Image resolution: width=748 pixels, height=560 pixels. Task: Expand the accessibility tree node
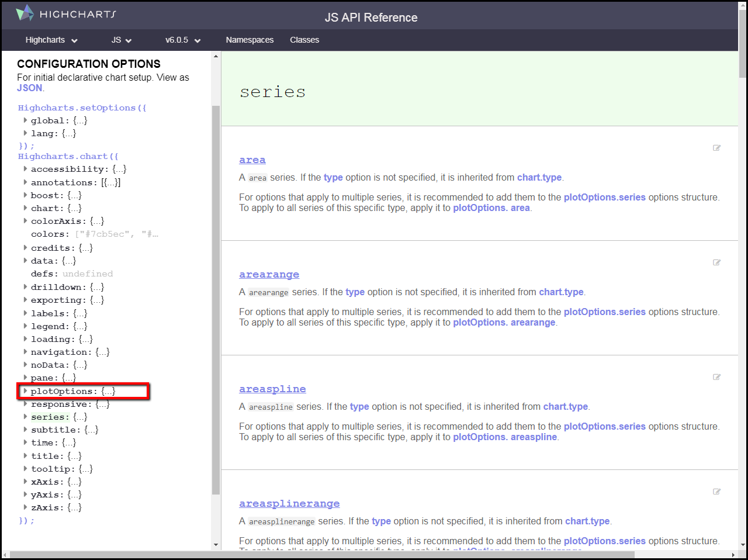tap(25, 169)
